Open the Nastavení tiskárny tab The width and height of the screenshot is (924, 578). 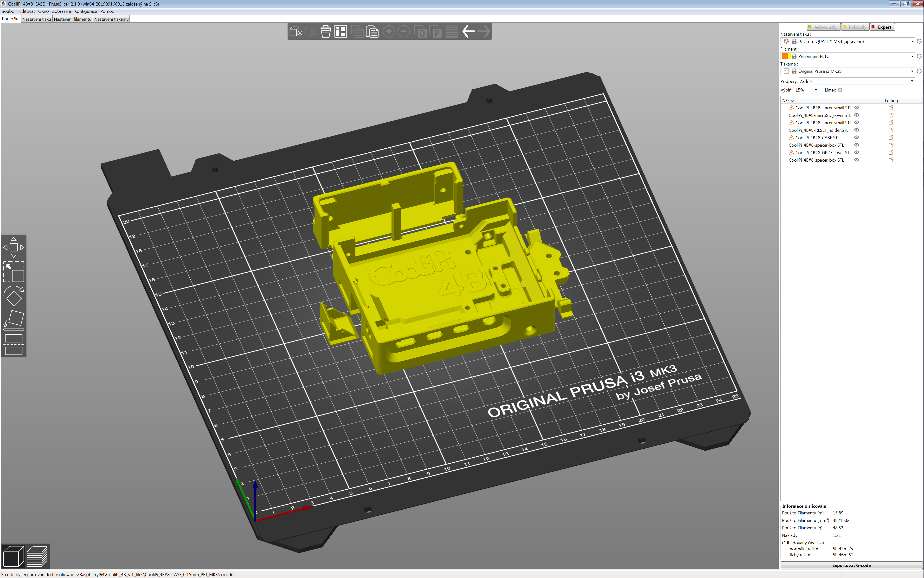pyautogui.click(x=111, y=19)
